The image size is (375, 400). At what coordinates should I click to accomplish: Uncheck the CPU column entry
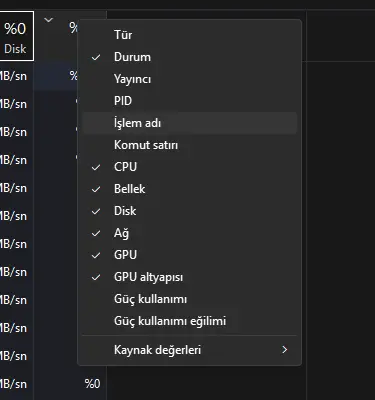pyautogui.click(x=189, y=167)
